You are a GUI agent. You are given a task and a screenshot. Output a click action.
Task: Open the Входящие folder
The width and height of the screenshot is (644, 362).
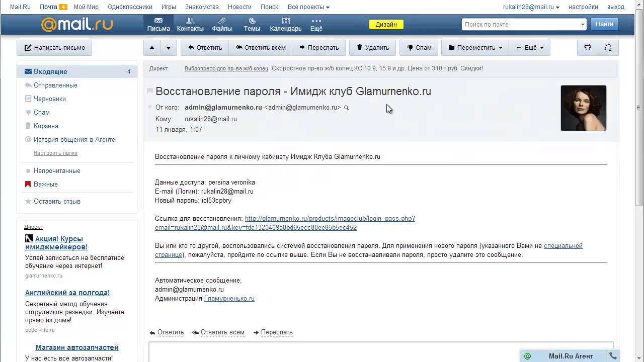click(77, 71)
